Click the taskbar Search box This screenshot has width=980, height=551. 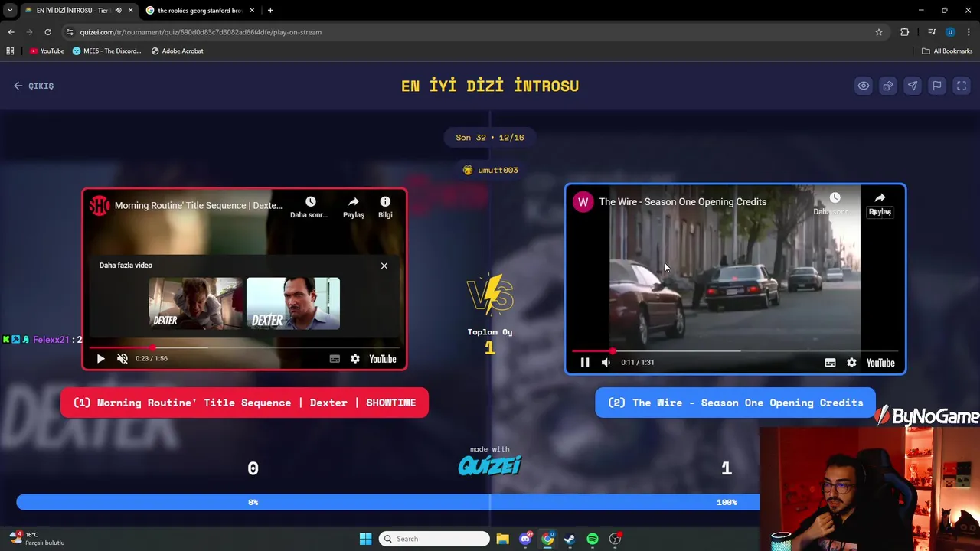[434, 539]
